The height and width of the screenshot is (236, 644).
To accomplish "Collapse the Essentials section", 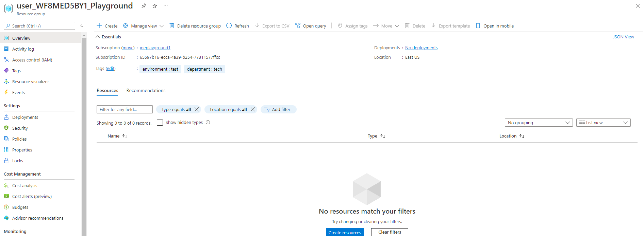I will click(x=98, y=37).
